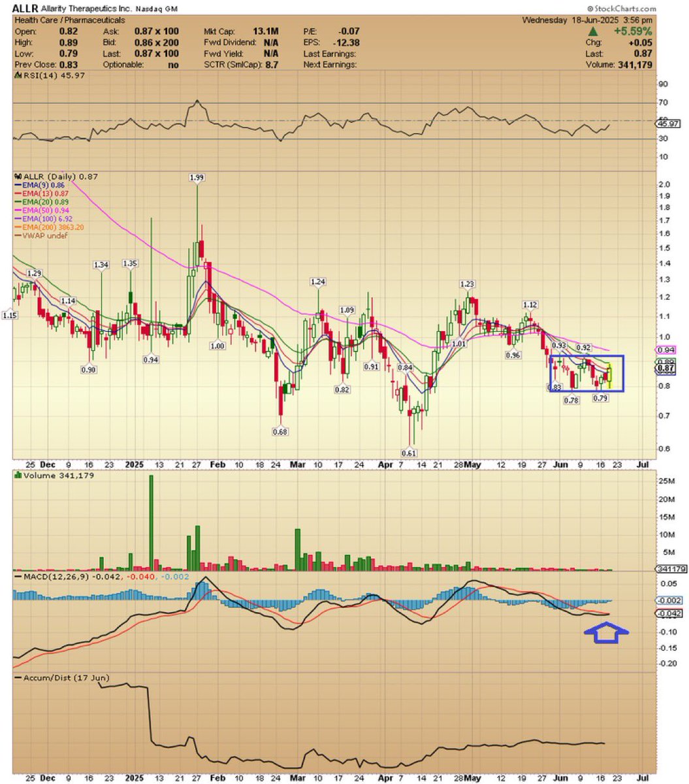This screenshot has height=784, width=689.
Task: Click the Next Earnings label
Action: (x=330, y=64)
